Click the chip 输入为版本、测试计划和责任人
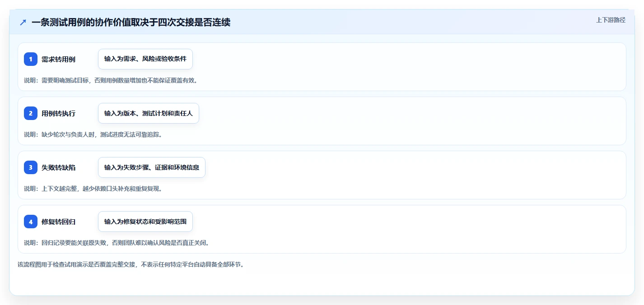 coord(149,113)
